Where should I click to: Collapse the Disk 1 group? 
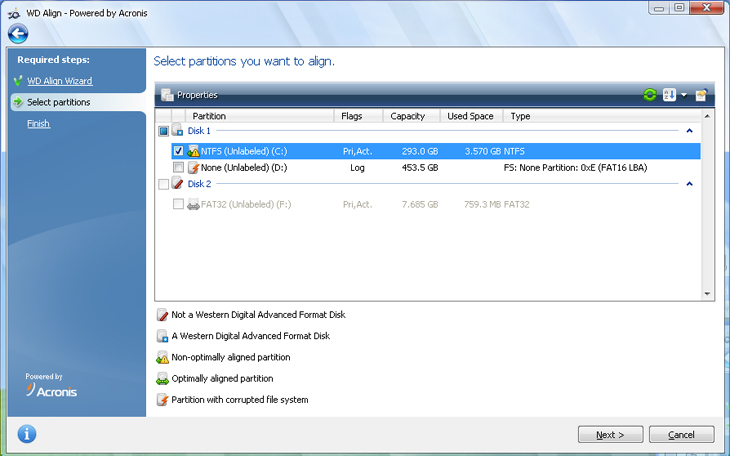pos(689,131)
